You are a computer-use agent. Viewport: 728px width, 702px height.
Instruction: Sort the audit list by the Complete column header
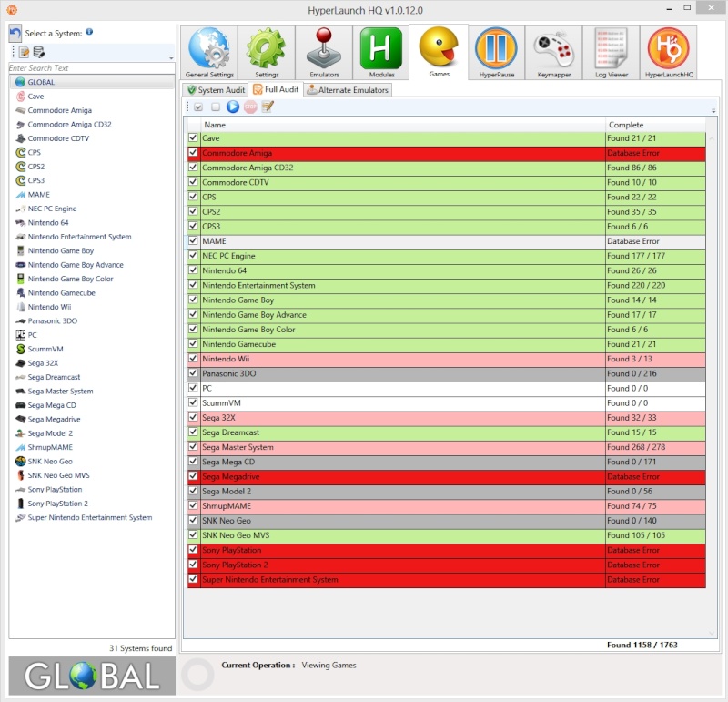(x=655, y=125)
